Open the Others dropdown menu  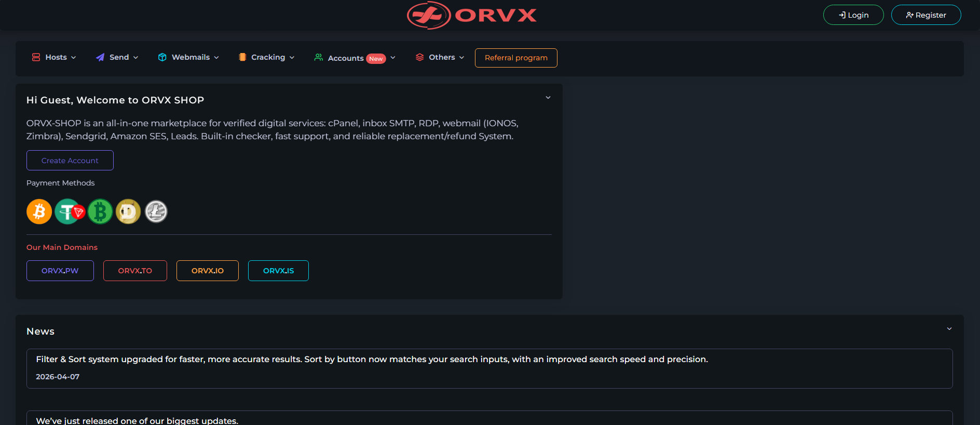point(440,57)
